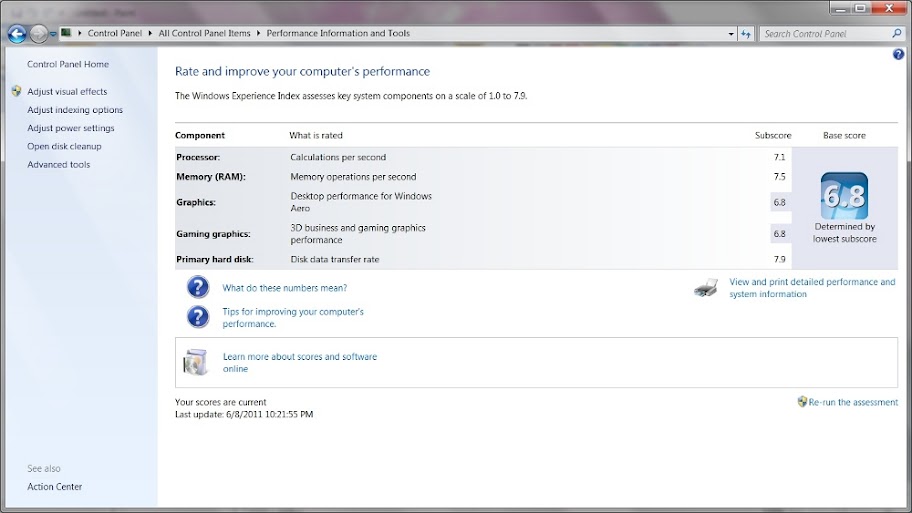Select the Graphics row label
Screen dimensions: 912x513
click(196, 202)
